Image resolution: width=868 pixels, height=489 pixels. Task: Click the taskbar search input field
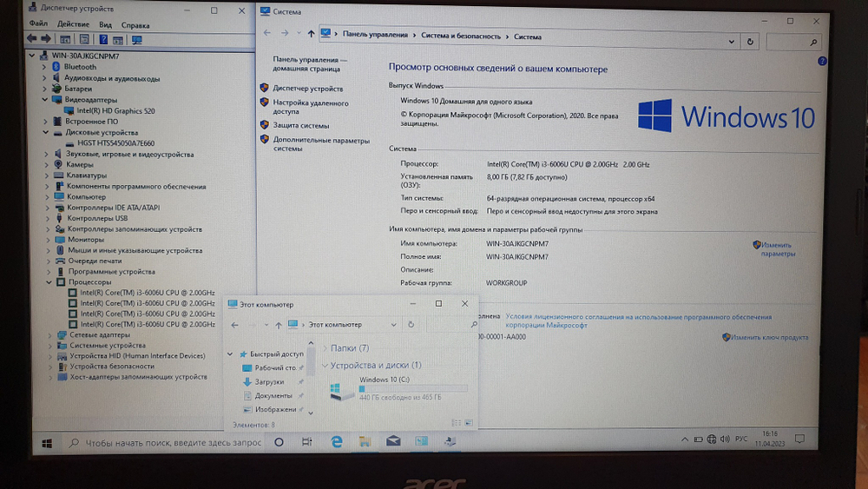tap(165, 442)
